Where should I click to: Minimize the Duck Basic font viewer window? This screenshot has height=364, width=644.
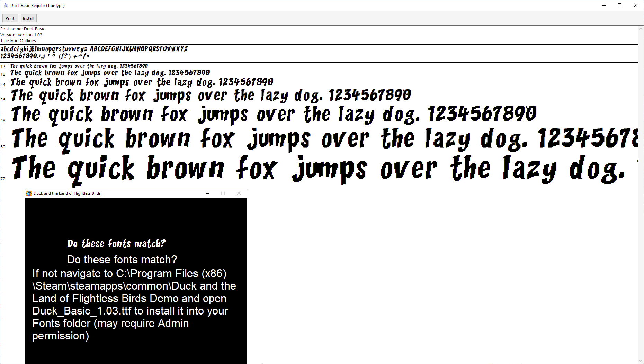[x=604, y=5]
